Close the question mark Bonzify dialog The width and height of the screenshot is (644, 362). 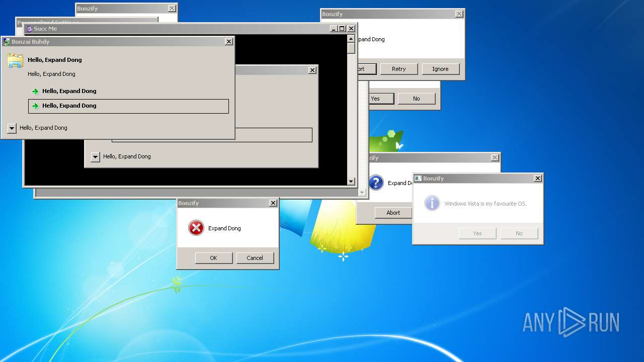pyautogui.click(x=495, y=158)
